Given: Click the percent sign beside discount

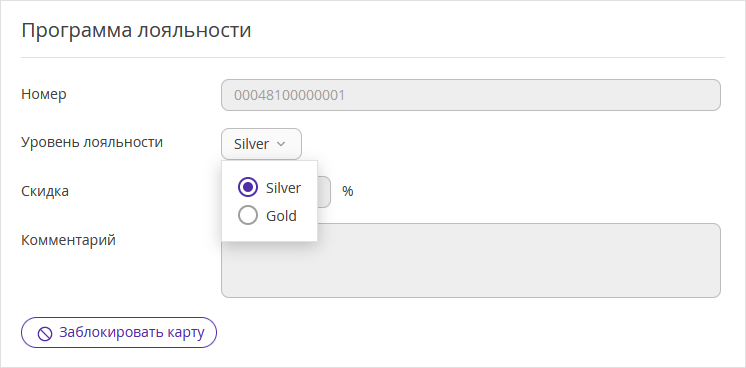Looking at the screenshot, I should click(348, 191).
